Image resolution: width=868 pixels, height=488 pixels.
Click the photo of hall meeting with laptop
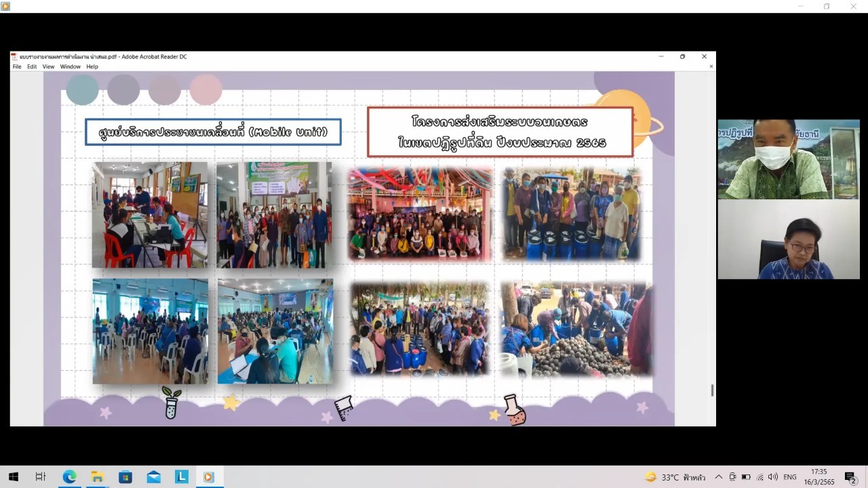click(275, 331)
